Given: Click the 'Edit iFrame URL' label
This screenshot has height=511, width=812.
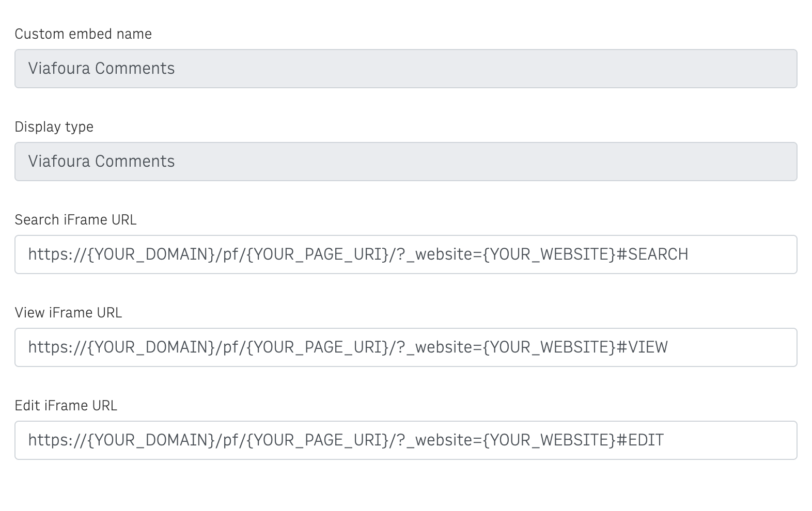Looking at the screenshot, I should pyautogui.click(x=66, y=406).
